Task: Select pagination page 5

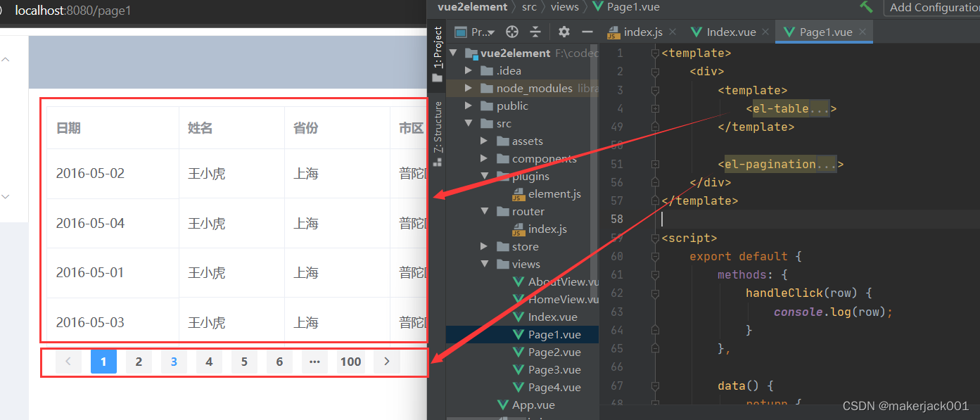Action: pyautogui.click(x=244, y=362)
